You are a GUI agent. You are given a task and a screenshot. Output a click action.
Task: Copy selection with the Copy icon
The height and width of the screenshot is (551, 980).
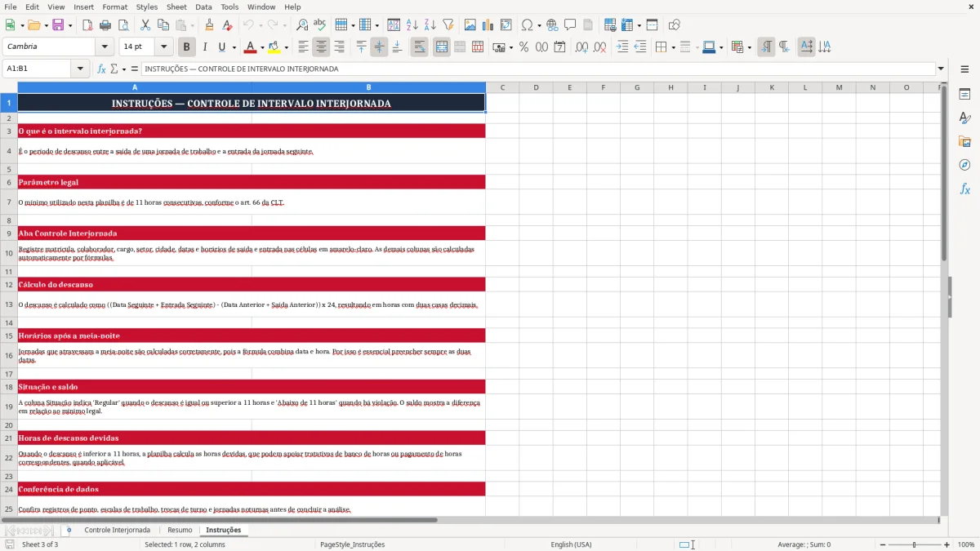click(163, 25)
